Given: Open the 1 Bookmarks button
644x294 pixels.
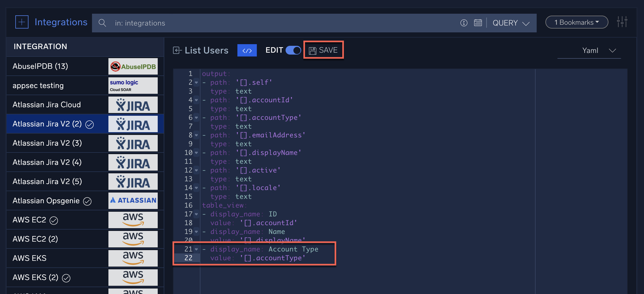Looking at the screenshot, I should pos(576,22).
